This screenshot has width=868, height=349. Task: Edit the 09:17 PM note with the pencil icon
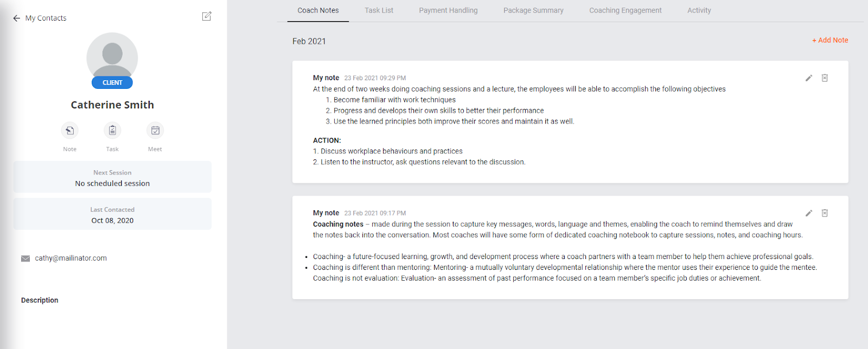(x=809, y=213)
